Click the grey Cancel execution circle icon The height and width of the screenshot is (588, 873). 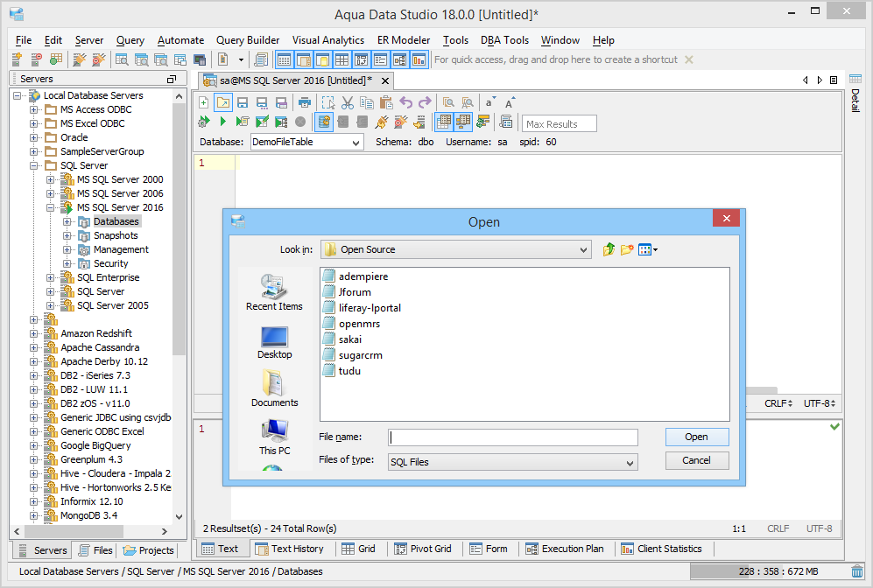(x=300, y=122)
